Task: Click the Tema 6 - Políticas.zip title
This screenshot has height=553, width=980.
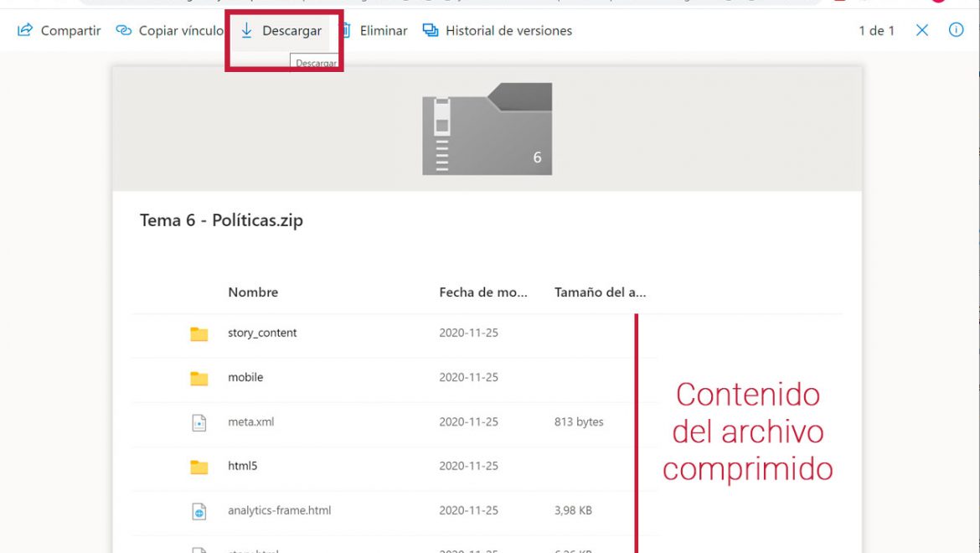Action: [221, 220]
